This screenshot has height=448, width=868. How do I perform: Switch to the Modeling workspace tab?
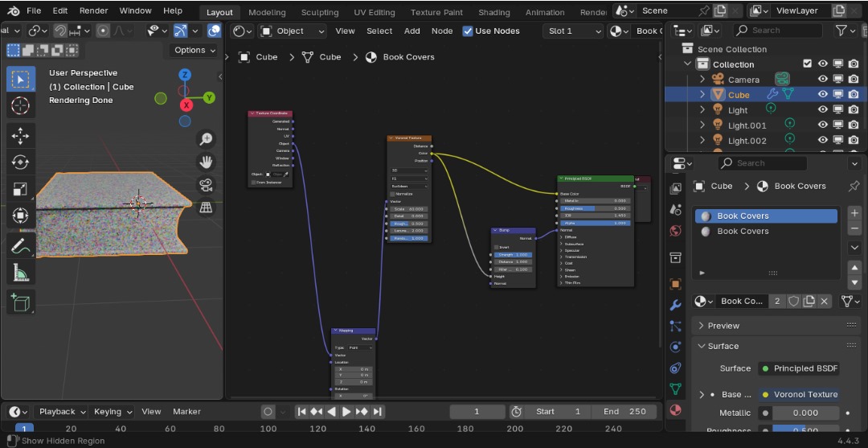tap(267, 12)
